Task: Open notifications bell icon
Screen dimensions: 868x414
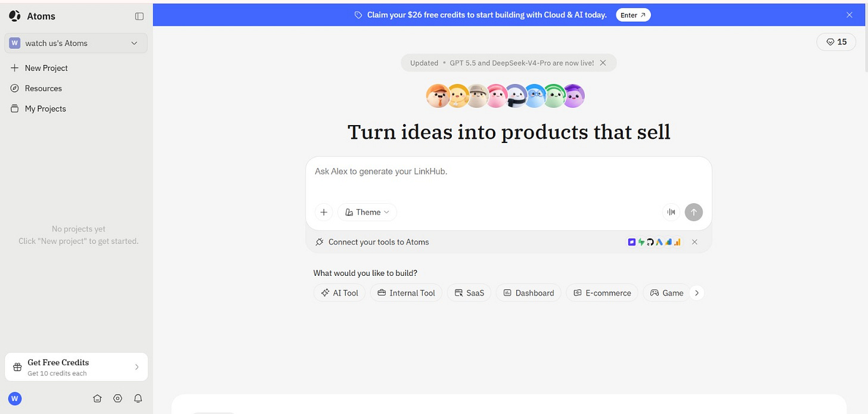Action: click(x=138, y=399)
